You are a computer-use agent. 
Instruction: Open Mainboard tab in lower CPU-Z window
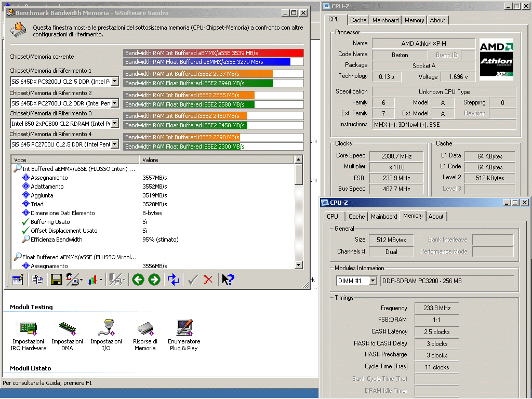384,217
